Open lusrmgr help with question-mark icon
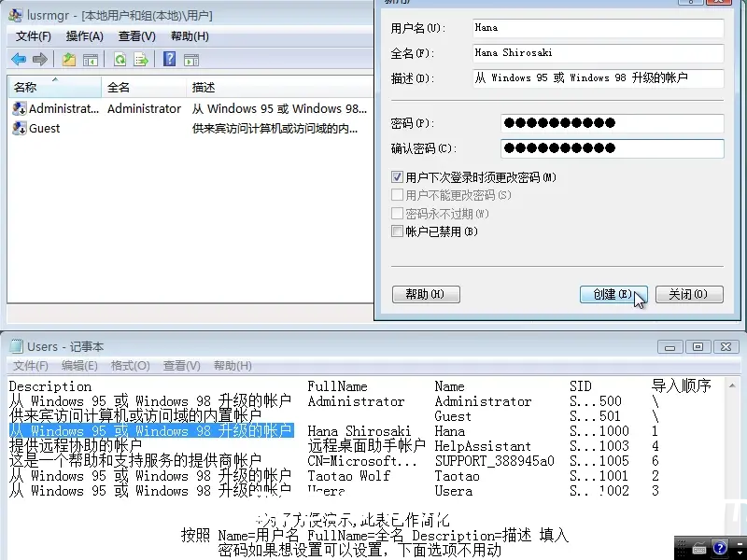 point(169,59)
